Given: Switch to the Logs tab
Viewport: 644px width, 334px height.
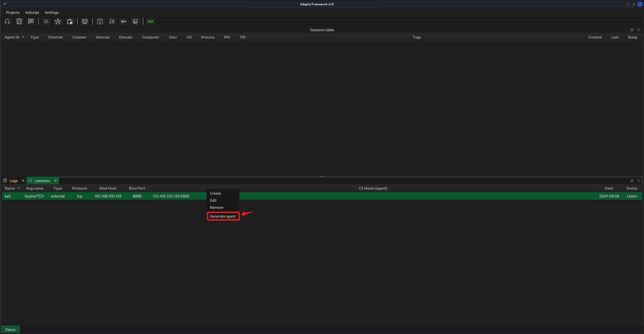Looking at the screenshot, I should [x=13, y=181].
